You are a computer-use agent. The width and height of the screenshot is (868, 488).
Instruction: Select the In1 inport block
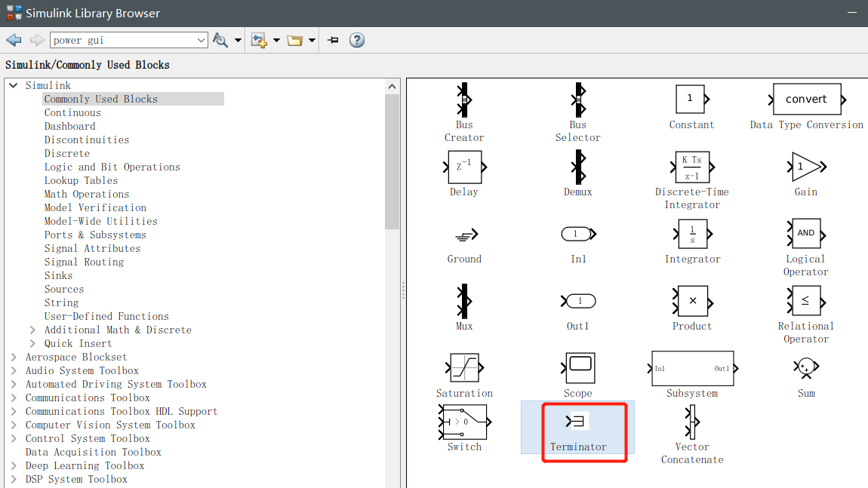coord(578,234)
